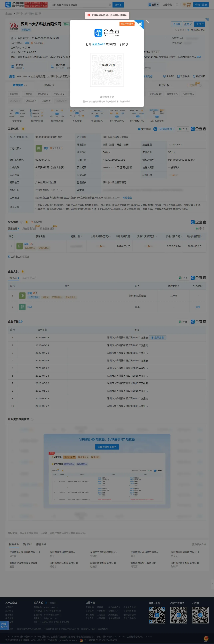Image resolution: width=214 pixels, height=644 pixels.
Task: Open the 应用 dropdown in header
Action: [153, 5]
